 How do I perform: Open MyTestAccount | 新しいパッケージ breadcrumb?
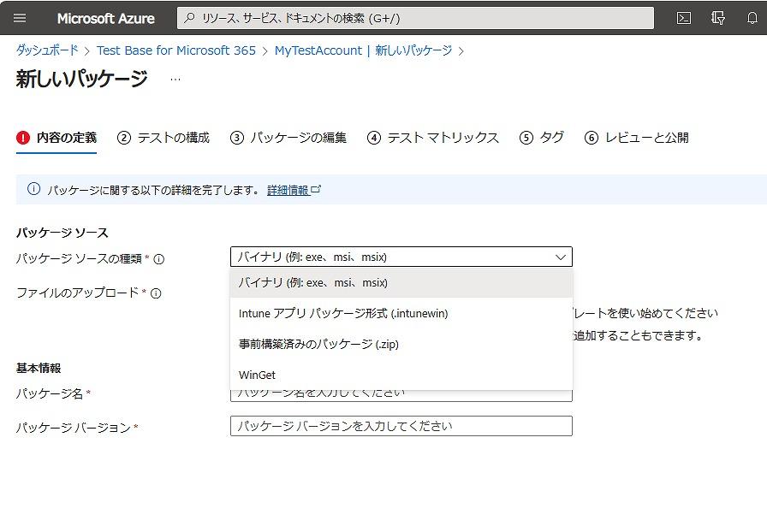364,50
